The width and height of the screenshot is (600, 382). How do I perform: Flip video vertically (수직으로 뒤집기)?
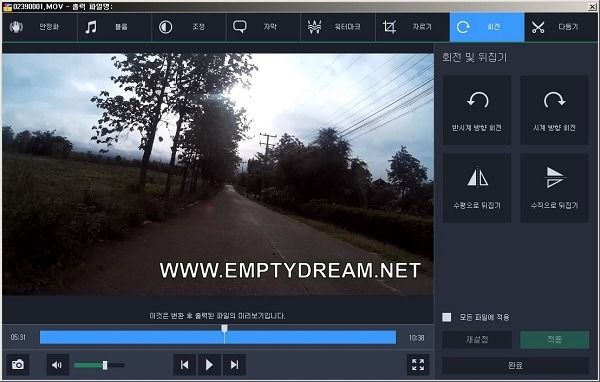click(554, 188)
